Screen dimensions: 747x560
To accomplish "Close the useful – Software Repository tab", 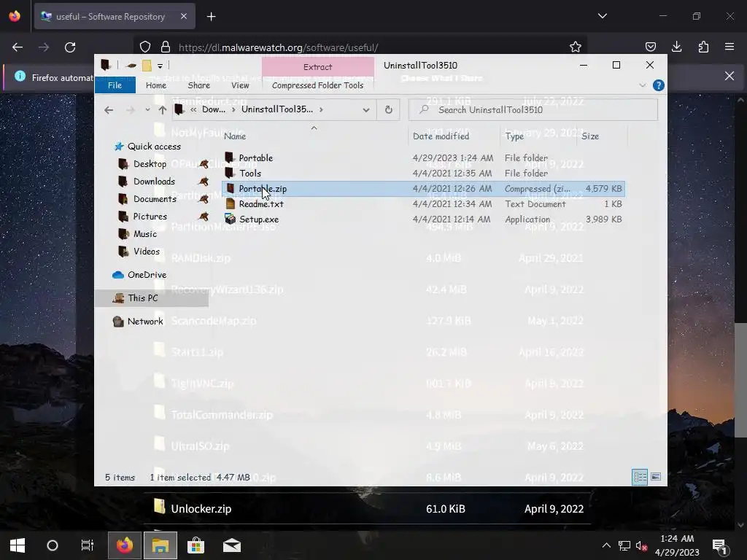I will tap(183, 16).
